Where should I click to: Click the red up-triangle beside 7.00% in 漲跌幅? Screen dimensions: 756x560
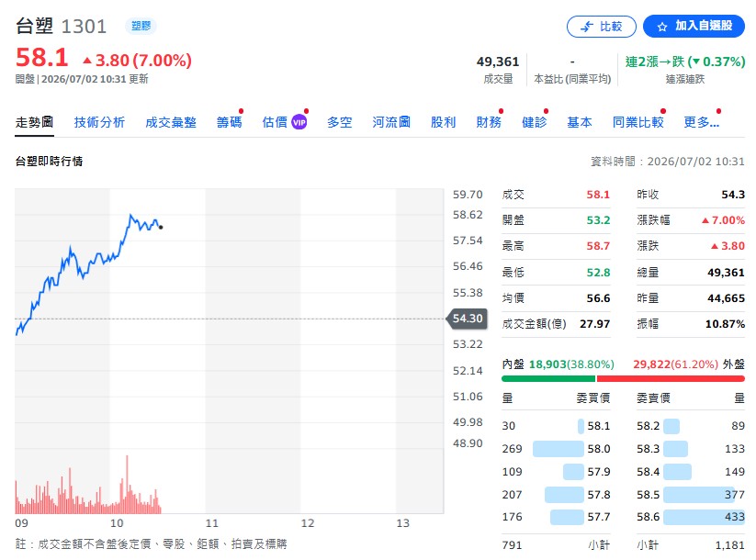pos(705,220)
